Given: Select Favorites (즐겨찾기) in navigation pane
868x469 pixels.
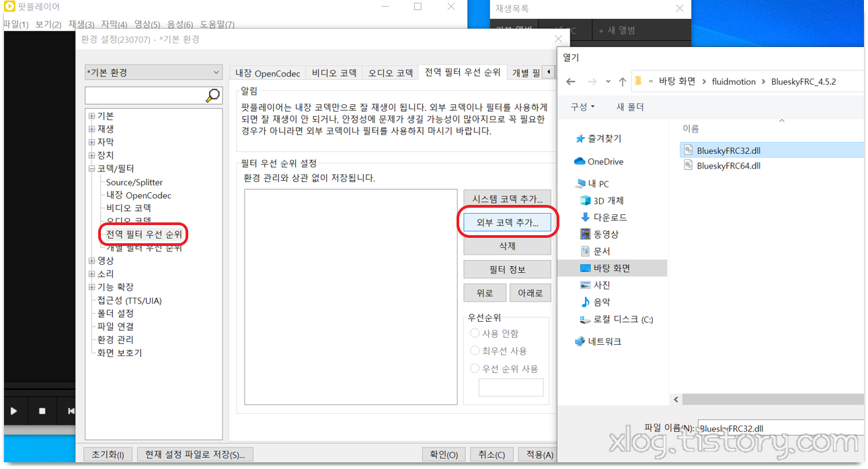Looking at the screenshot, I should click(598, 138).
